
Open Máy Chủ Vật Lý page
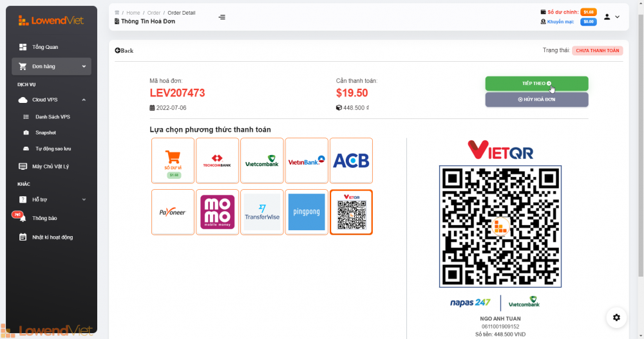pos(50,166)
